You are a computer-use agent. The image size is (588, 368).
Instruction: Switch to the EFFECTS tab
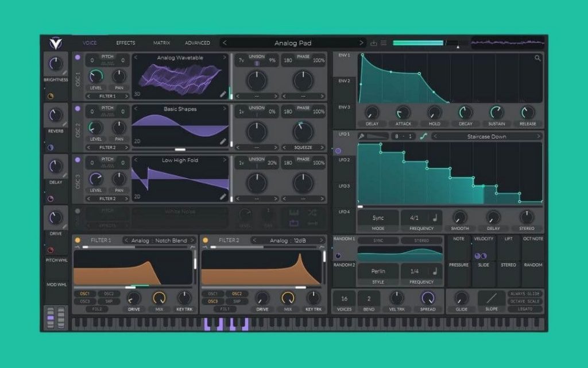126,42
